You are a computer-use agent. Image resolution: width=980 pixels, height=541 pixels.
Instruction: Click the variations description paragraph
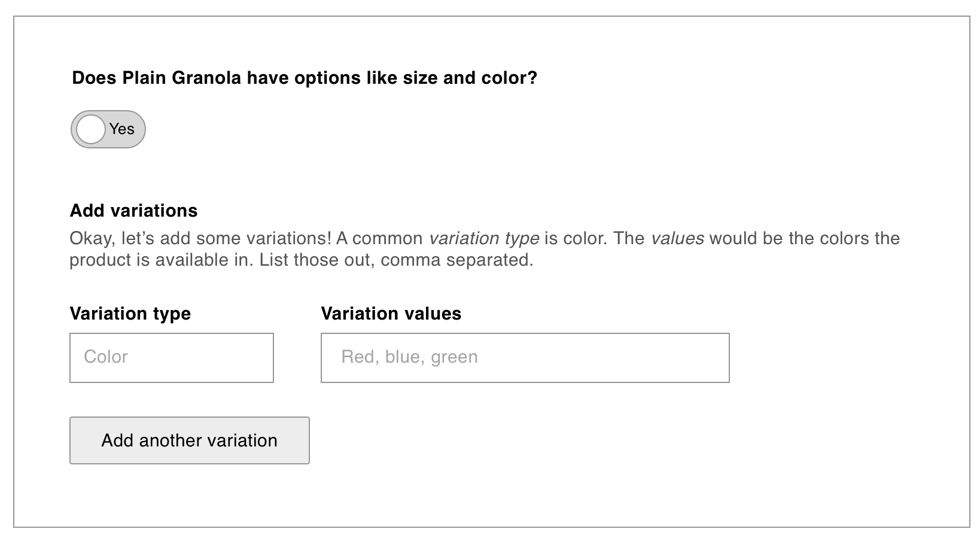click(359, 250)
